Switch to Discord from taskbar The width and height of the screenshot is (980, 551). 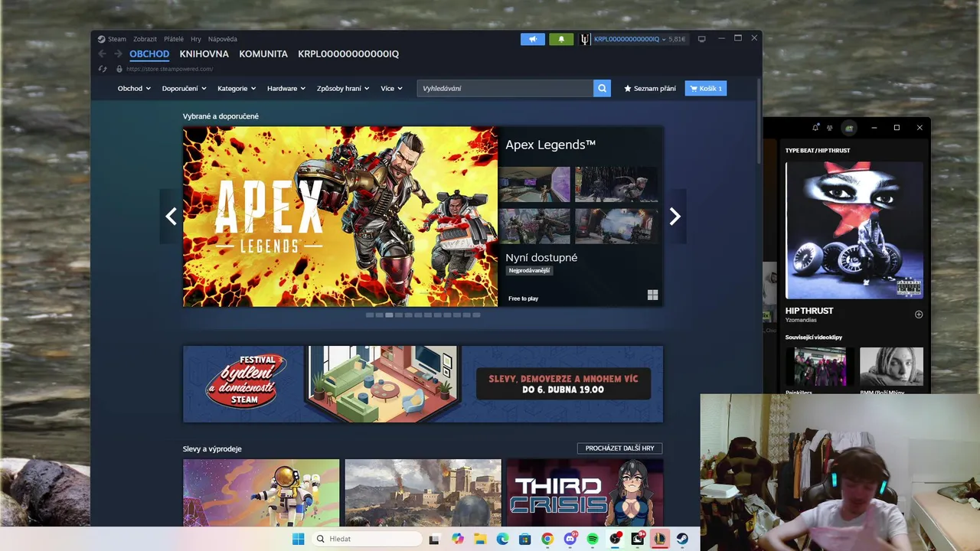pyautogui.click(x=570, y=539)
